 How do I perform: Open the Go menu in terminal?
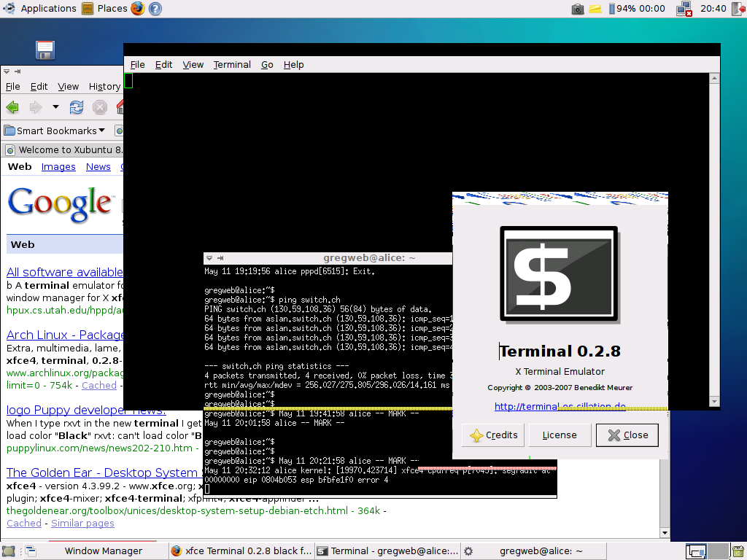[x=267, y=64]
